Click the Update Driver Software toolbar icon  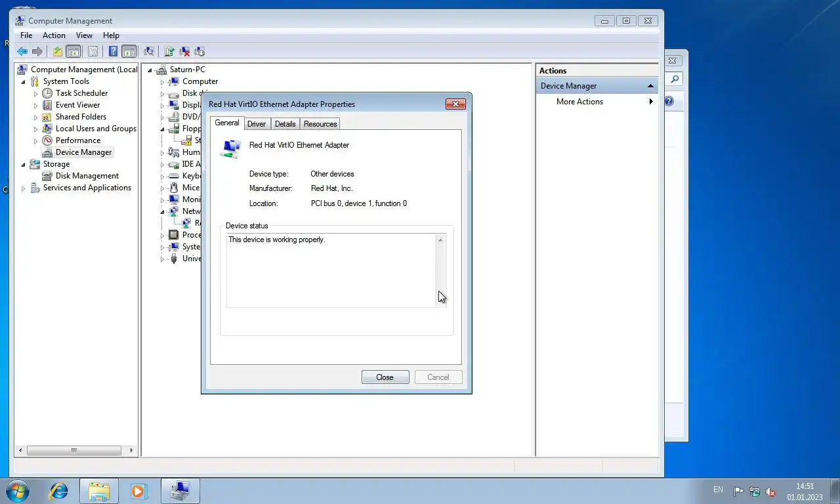point(169,51)
